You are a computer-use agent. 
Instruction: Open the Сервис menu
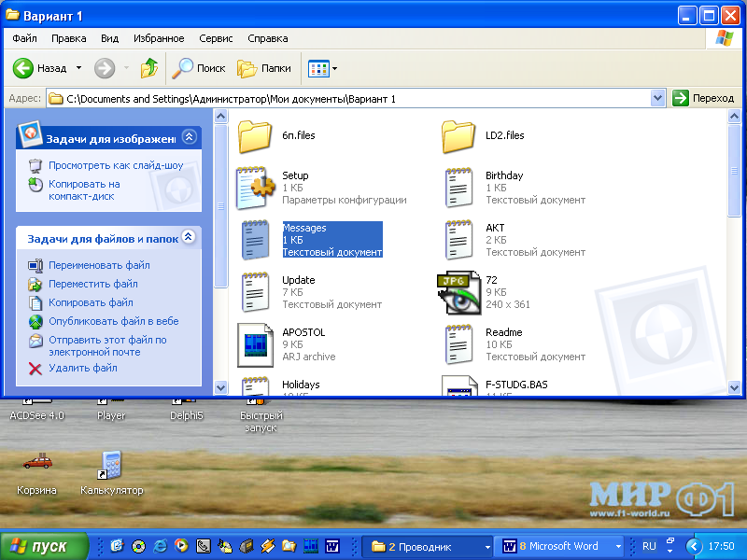(216, 38)
